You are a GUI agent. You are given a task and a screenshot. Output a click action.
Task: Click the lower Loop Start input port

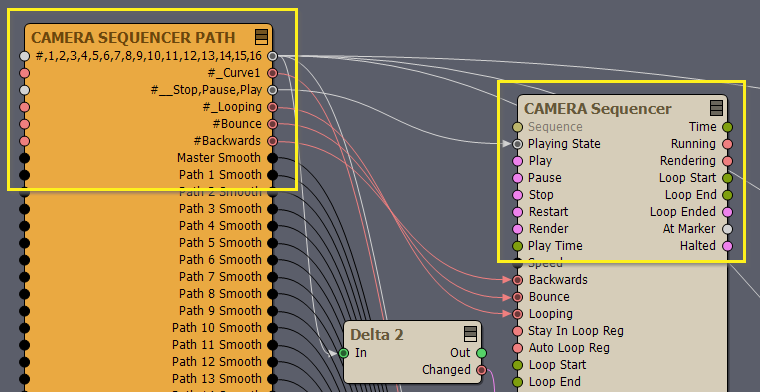point(518,364)
